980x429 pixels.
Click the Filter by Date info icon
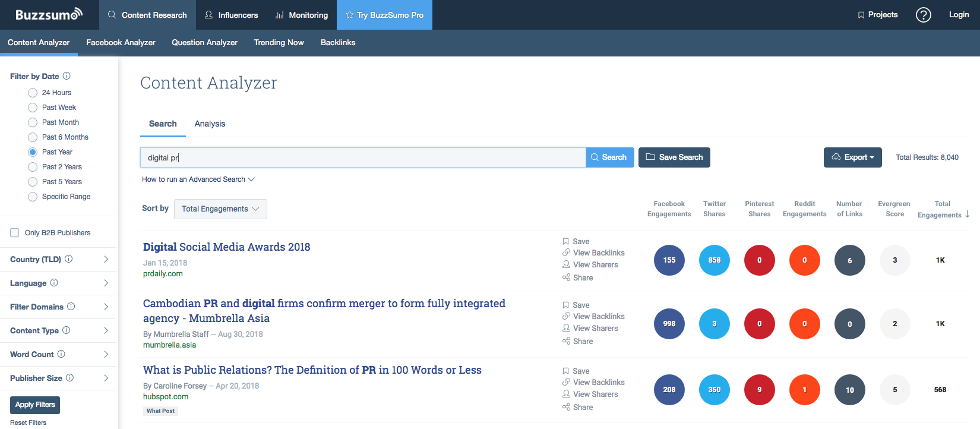point(67,76)
